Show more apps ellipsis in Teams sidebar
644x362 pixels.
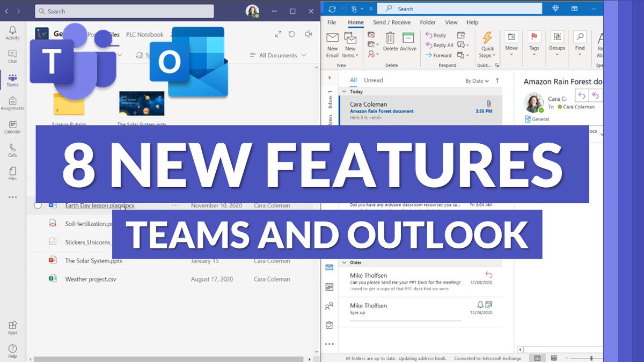click(12, 197)
